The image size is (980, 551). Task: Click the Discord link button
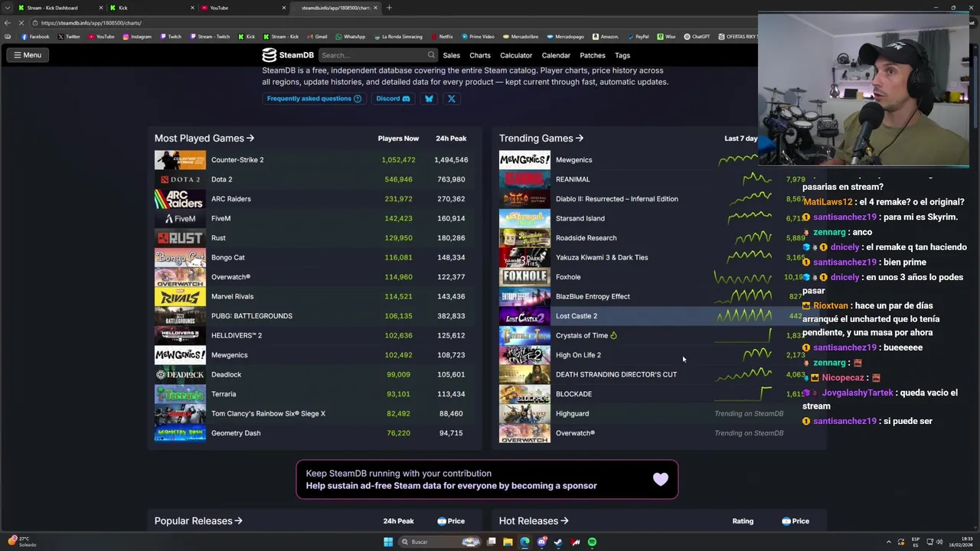coord(393,99)
